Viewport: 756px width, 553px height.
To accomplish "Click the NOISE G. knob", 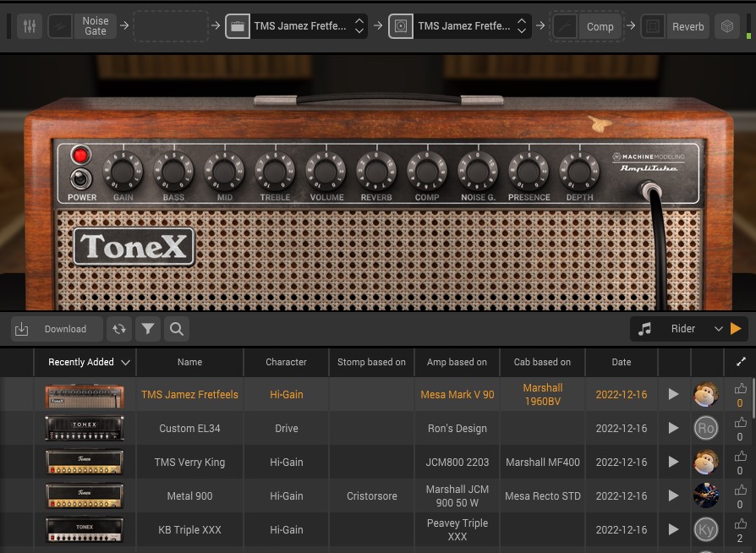I will [478, 171].
